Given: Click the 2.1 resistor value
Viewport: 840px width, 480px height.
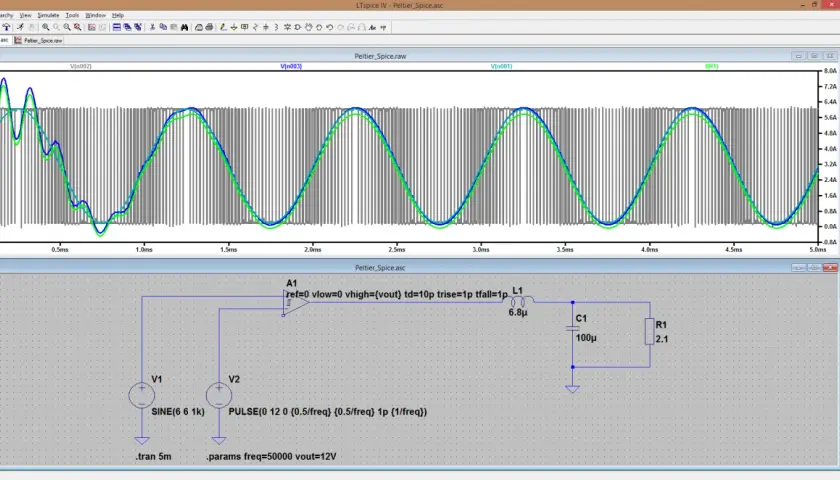Looking at the screenshot, I should [x=662, y=339].
